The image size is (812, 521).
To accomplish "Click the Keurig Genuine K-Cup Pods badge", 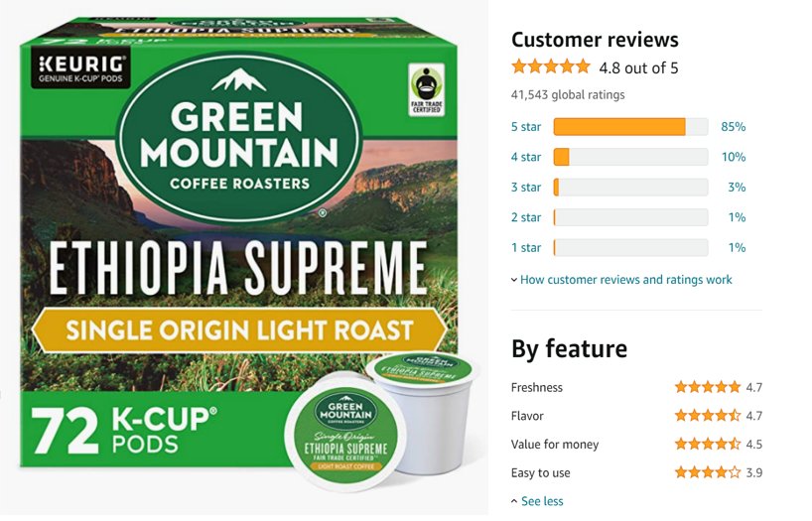I will [x=80, y=68].
